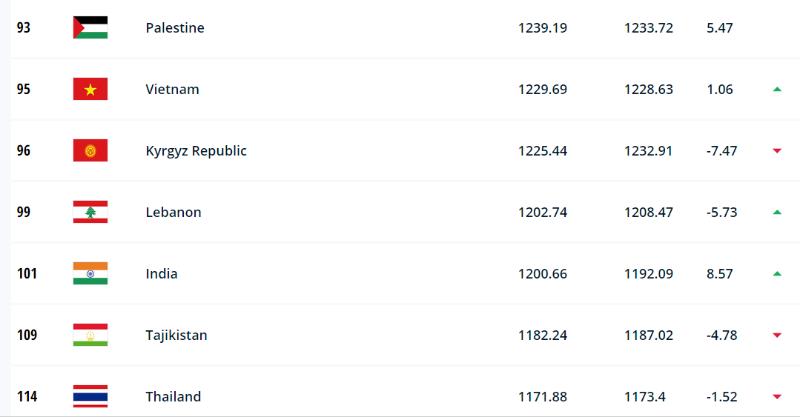The image size is (800, 417).
Task: Open the Palestine team link
Action: (175, 28)
